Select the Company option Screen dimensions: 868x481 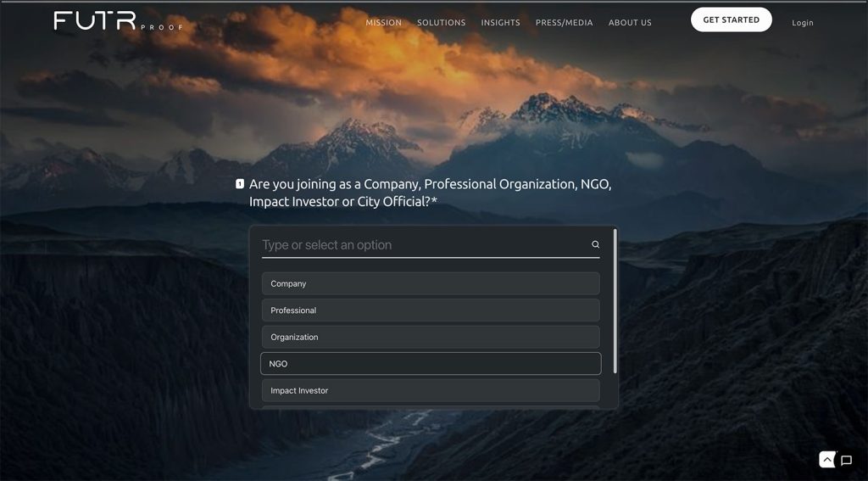(x=431, y=283)
